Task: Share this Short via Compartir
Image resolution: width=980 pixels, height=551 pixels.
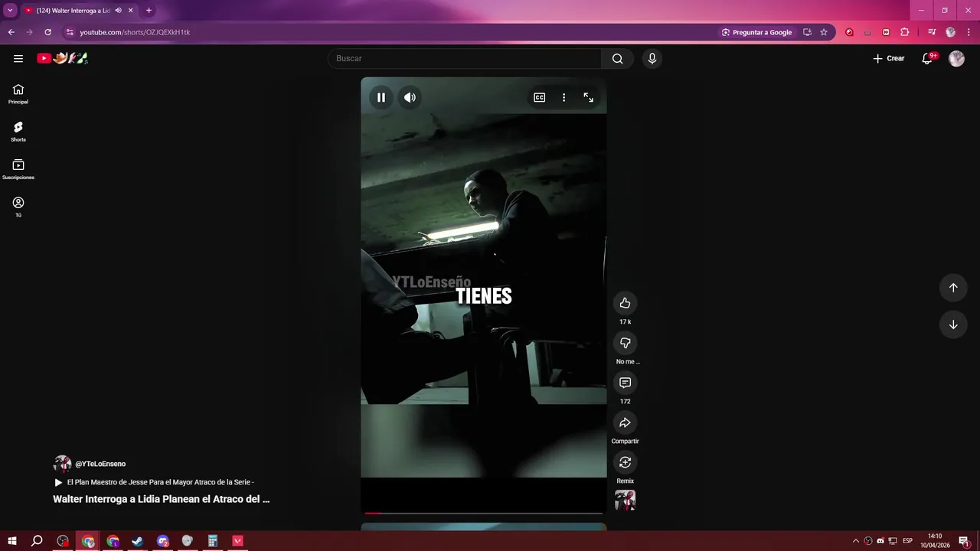Action: point(625,422)
